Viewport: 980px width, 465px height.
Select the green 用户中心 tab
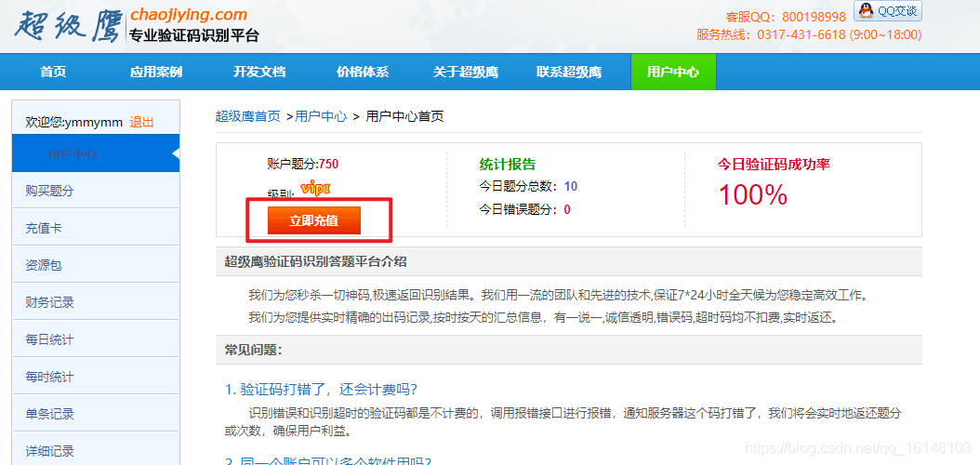pyautogui.click(x=673, y=72)
